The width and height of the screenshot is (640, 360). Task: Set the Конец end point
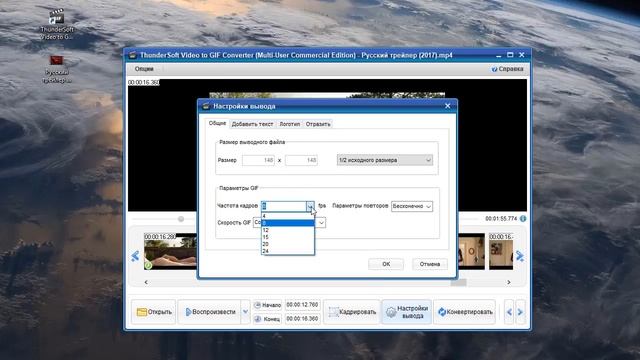[x=267, y=319]
